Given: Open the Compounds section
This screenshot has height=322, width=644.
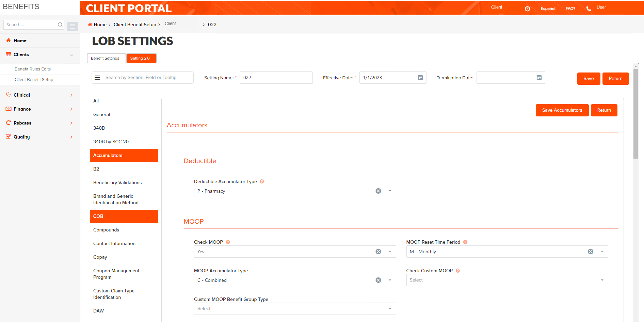Looking at the screenshot, I should 124,230.
